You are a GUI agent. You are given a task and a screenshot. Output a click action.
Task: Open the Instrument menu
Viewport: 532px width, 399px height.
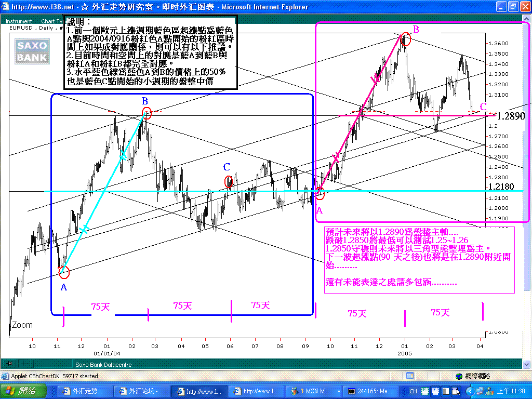(19, 21)
